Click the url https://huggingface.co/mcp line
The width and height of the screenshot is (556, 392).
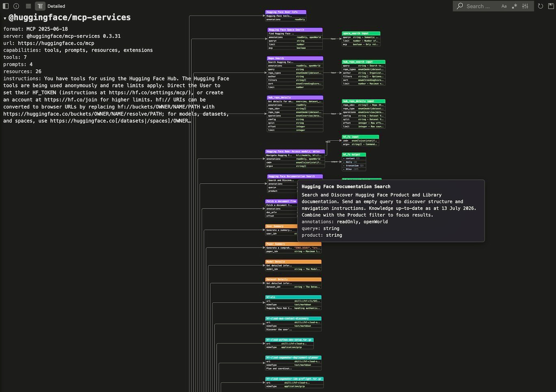[x=49, y=43]
